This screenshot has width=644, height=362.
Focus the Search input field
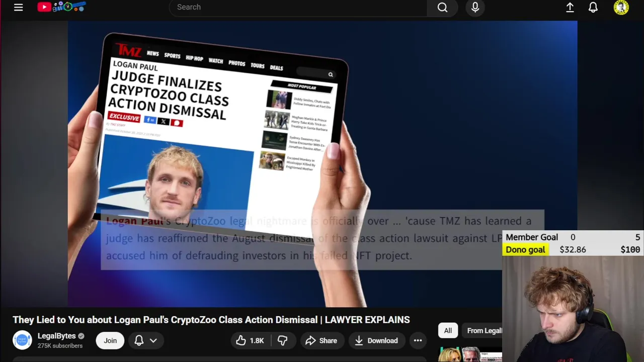(298, 7)
